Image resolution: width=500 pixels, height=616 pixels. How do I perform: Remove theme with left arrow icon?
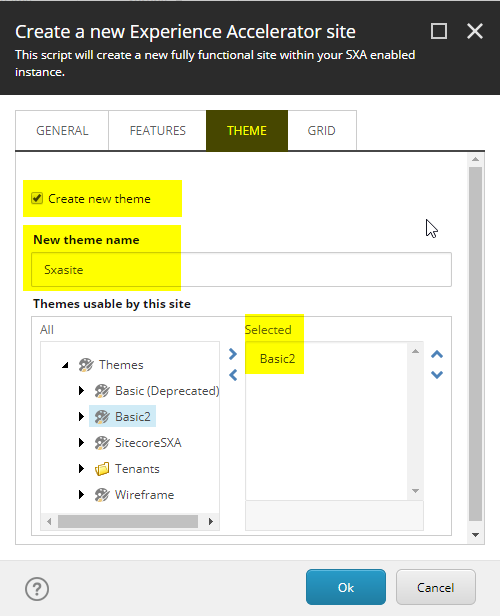pos(233,375)
